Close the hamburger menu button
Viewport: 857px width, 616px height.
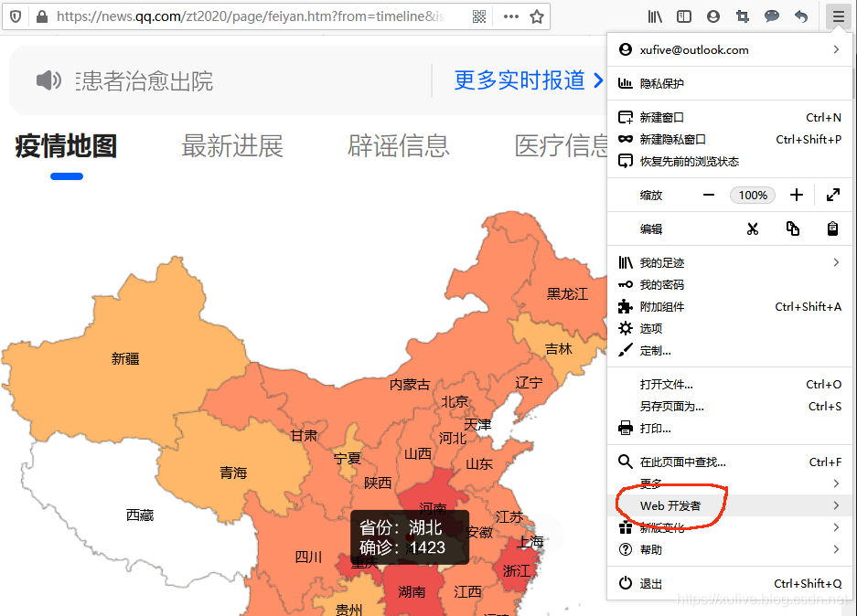(839, 17)
